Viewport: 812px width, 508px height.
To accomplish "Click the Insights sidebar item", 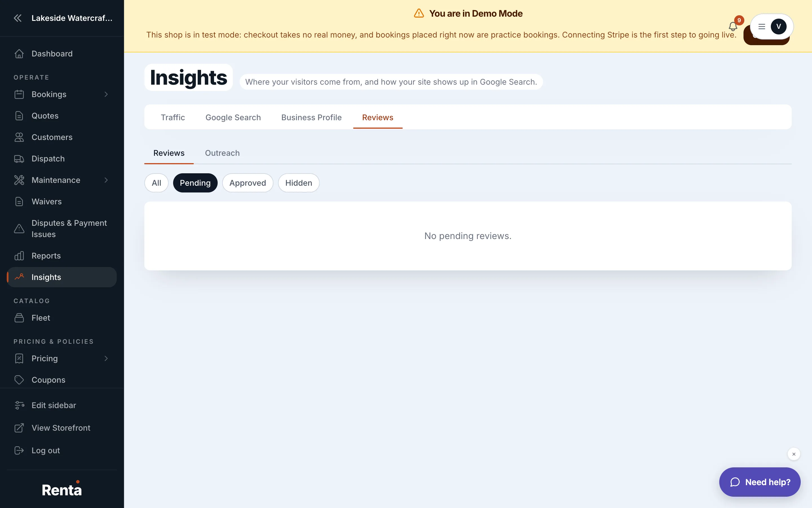I will pyautogui.click(x=62, y=277).
